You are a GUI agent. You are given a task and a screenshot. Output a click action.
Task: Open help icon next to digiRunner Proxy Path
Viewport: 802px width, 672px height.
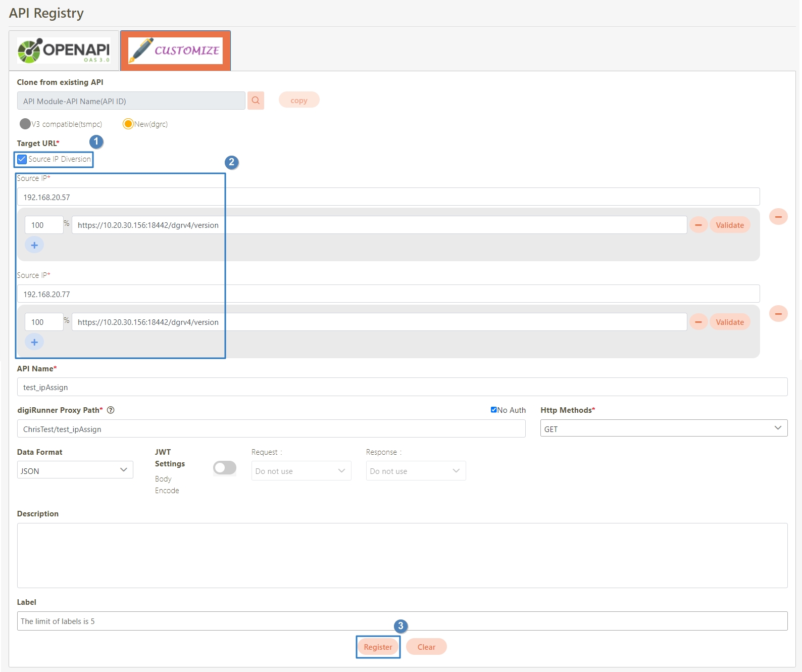click(111, 410)
